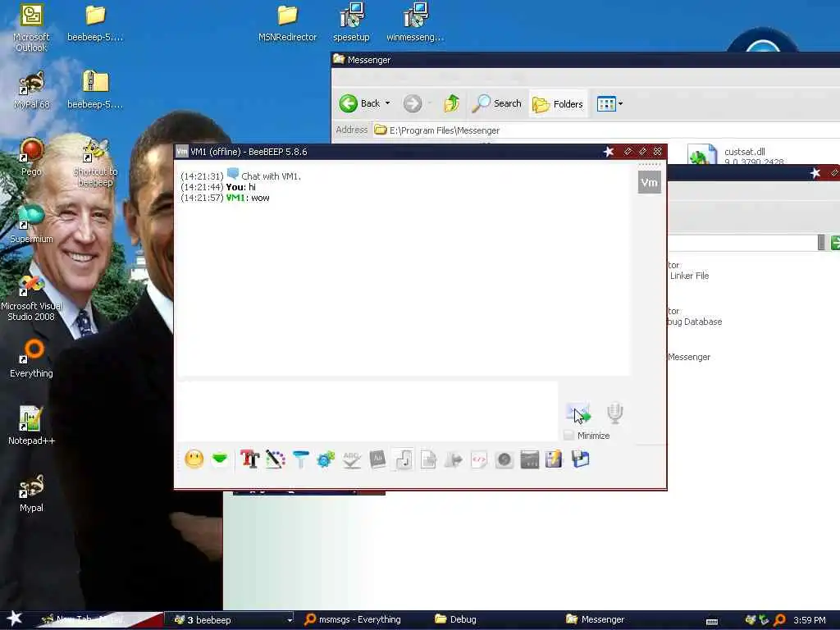Select the MSNRedirector desktop folder
840x630 pixels.
tap(288, 23)
